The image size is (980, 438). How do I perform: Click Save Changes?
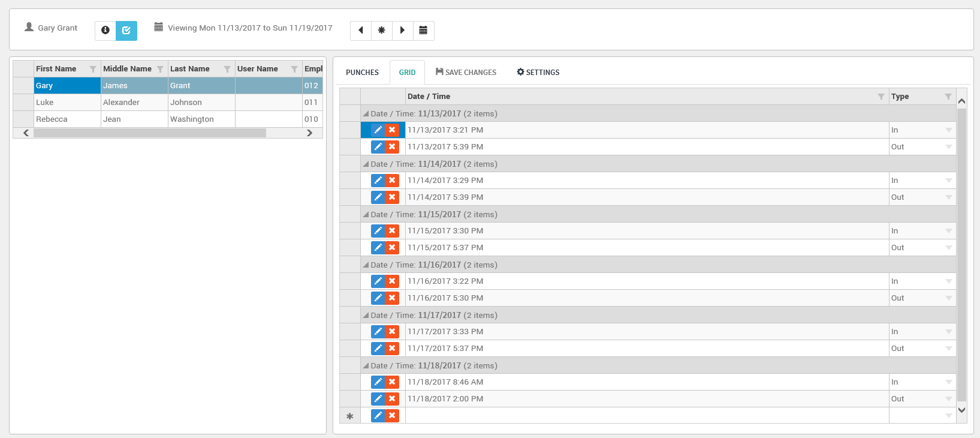466,73
